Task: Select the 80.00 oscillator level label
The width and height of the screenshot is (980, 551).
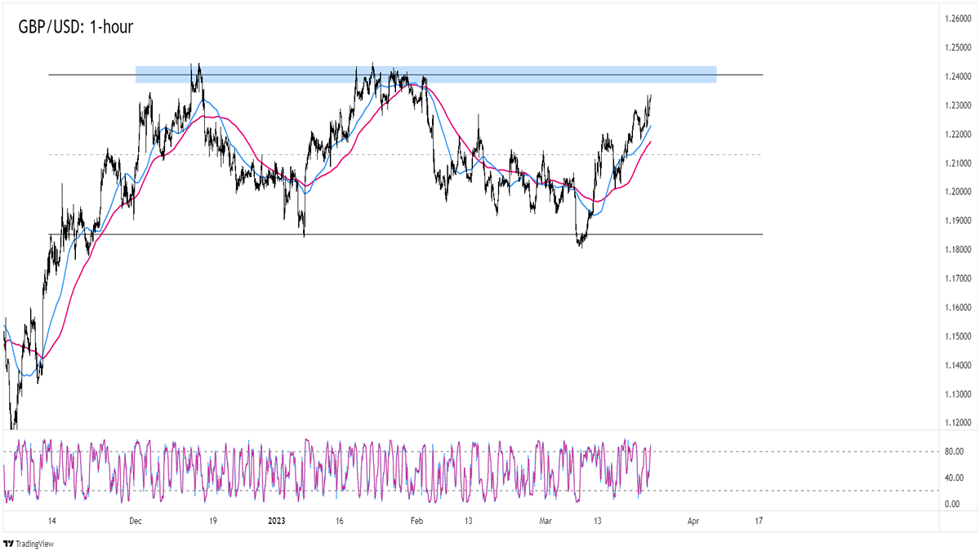Action: pyautogui.click(x=952, y=451)
